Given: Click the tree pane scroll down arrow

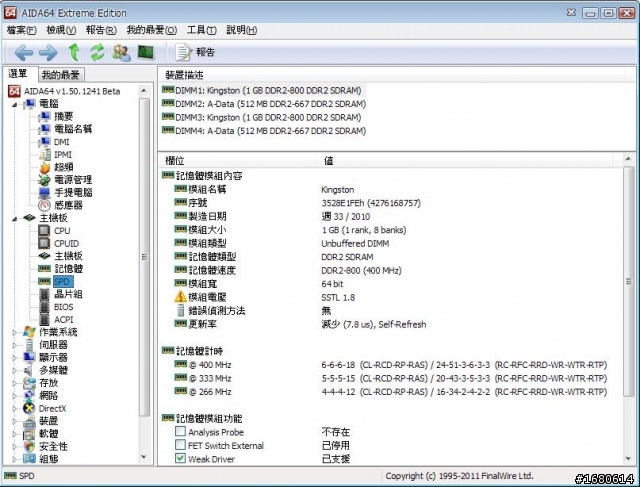Looking at the screenshot, I should (x=144, y=457).
